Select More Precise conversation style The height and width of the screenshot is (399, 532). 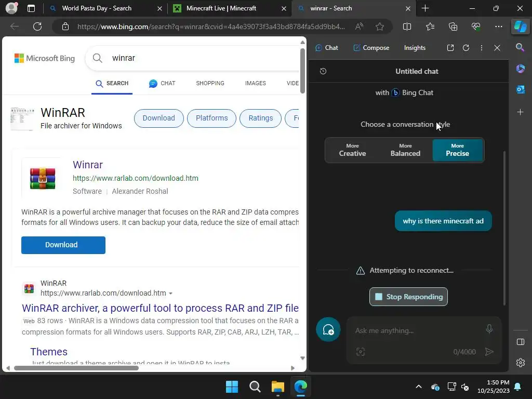coord(457,150)
